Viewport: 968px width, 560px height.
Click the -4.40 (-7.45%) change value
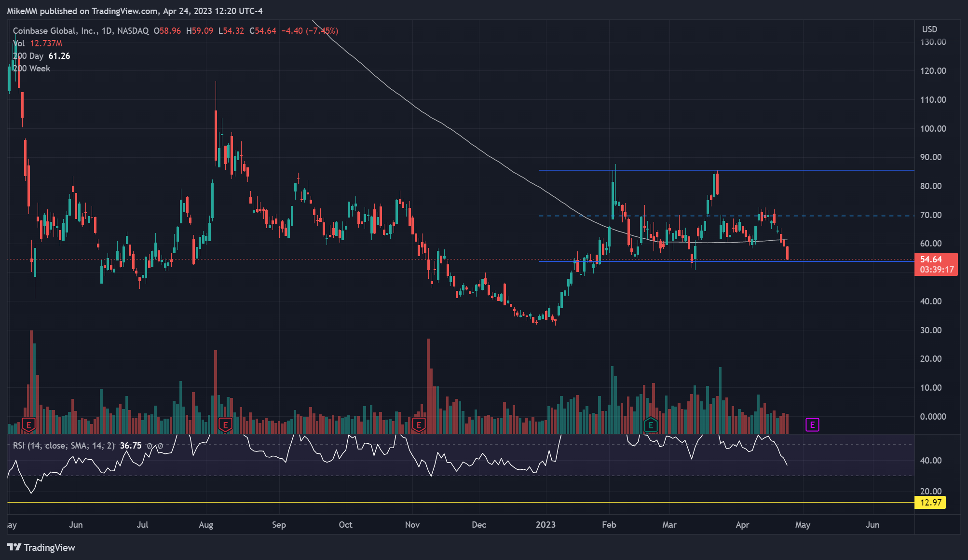pyautogui.click(x=310, y=31)
